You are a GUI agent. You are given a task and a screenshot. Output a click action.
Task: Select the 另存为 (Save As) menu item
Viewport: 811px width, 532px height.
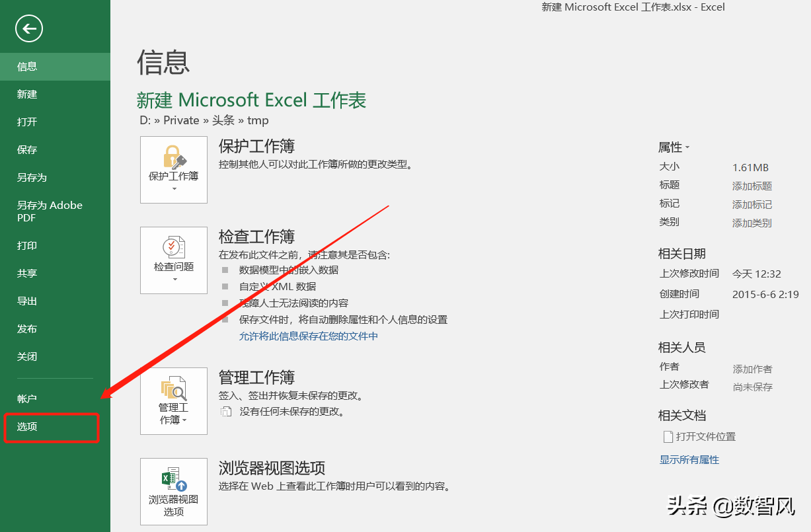click(x=55, y=178)
